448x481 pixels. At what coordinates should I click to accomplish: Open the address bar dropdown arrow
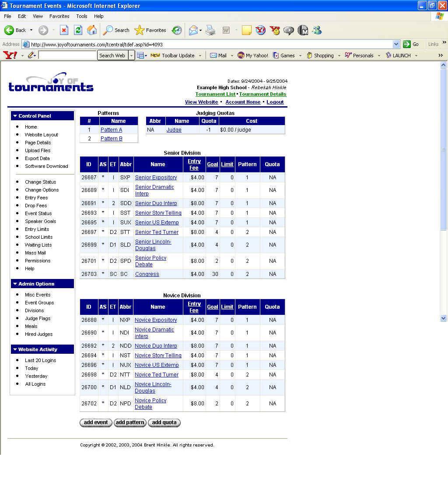coord(396,44)
